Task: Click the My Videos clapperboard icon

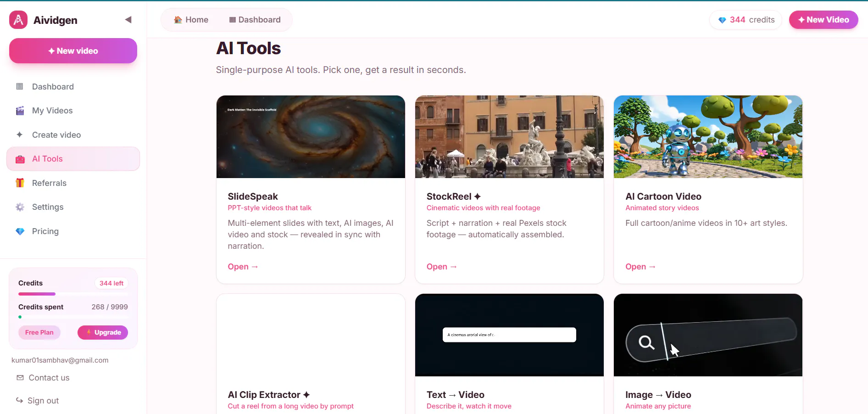Action: click(x=20, y=111)
